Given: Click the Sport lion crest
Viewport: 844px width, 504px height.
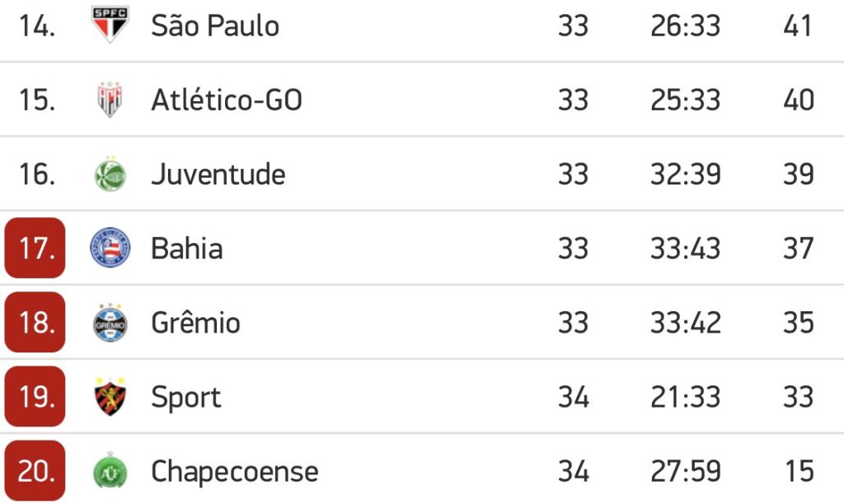Looking at the screenshot, I should click(110, 397).
